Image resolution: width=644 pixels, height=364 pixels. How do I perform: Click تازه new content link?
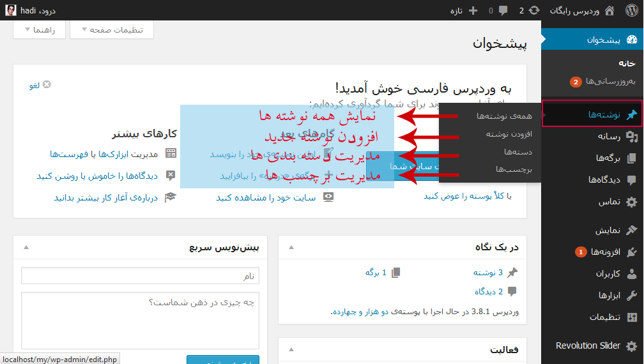456,11
